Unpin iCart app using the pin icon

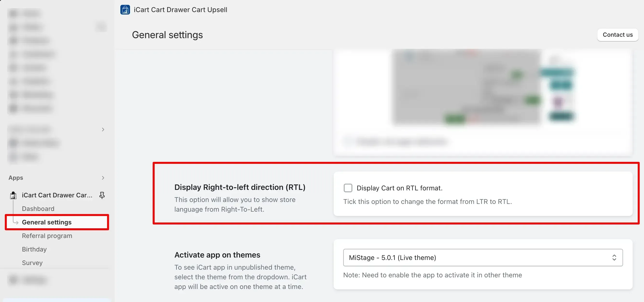(x=102, y=195)
